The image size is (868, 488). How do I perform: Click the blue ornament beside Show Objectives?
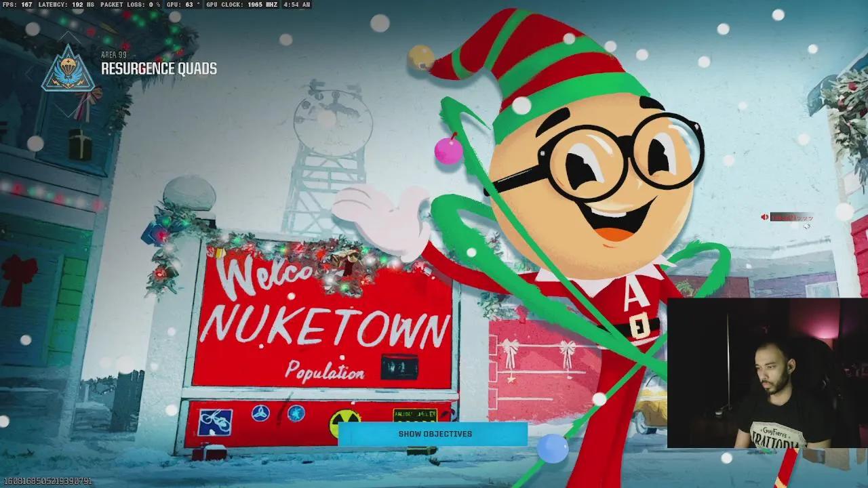[551, 448]
